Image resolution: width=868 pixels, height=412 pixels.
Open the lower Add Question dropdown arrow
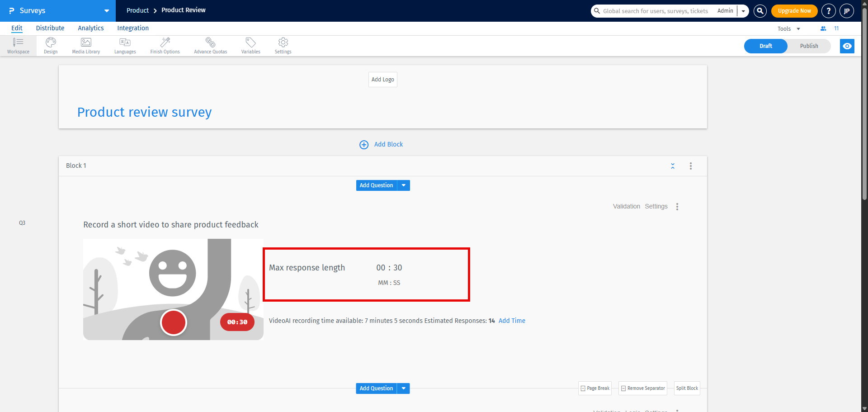(404, 388)
